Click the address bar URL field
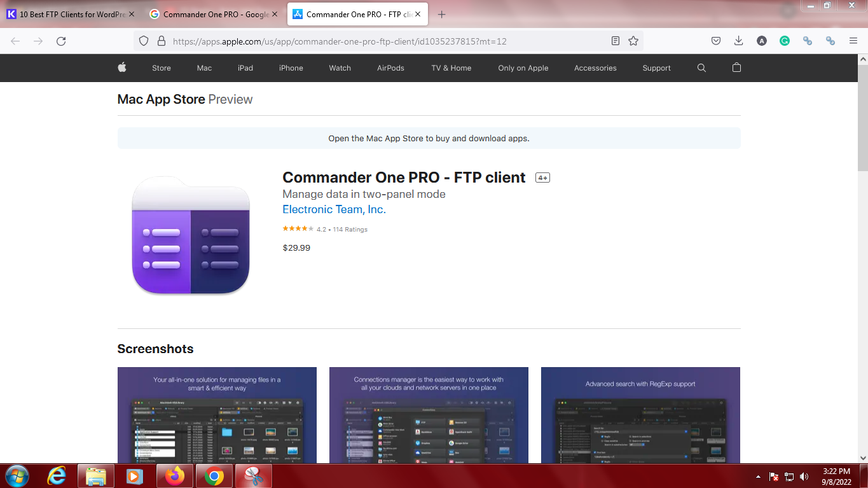This screenshot has width=868, height=488. pos(388,41)
